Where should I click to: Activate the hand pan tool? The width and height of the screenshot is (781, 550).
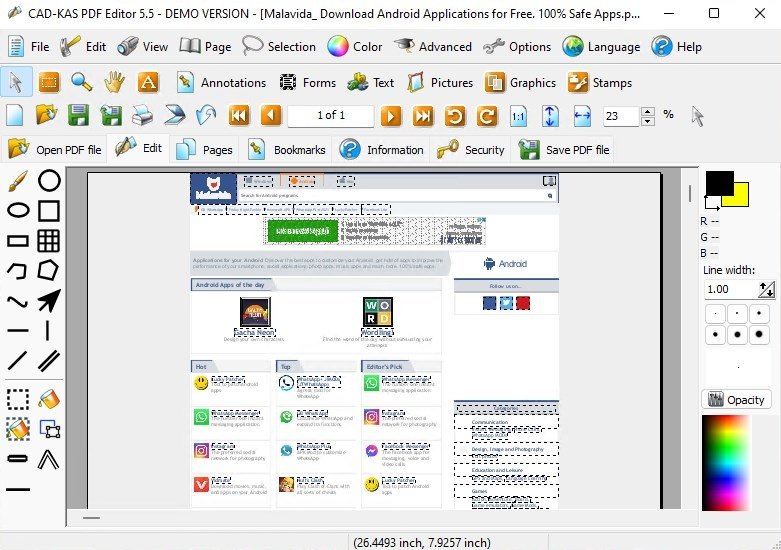coord(114,82)
